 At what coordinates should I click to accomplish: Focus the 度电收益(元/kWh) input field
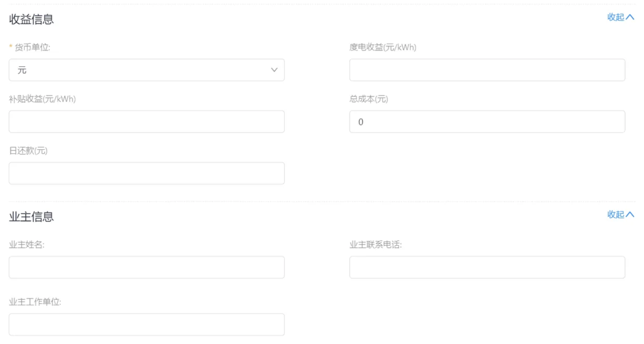(x=487, y=70)
